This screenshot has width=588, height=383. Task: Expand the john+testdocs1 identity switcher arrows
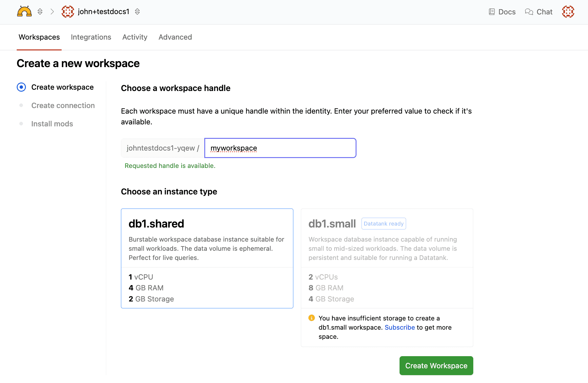click(137, 12)
